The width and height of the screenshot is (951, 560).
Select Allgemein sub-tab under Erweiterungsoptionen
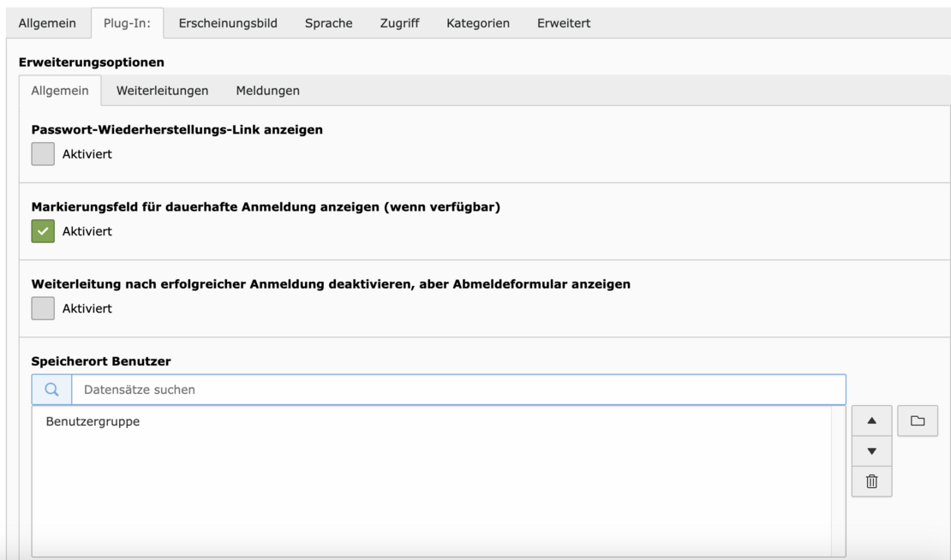pos(60,90)
